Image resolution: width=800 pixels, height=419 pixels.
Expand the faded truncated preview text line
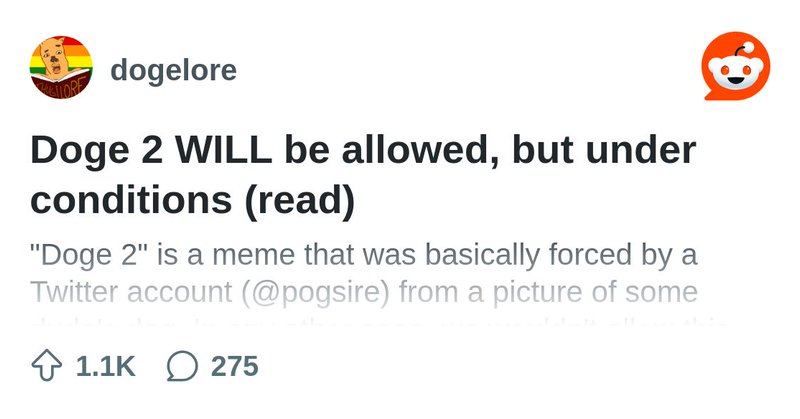pyautogui.click(x=380, y=323)
